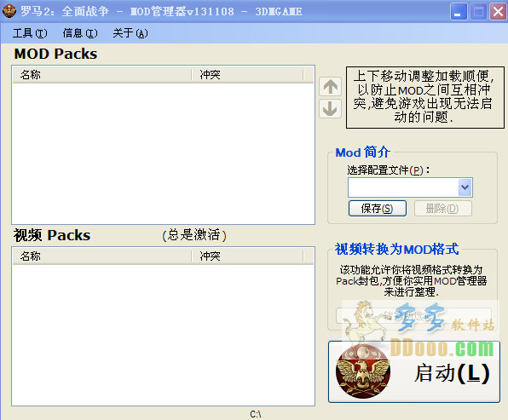
Task: Launch the game with 启动(L) button
Action: coord(414,371)
